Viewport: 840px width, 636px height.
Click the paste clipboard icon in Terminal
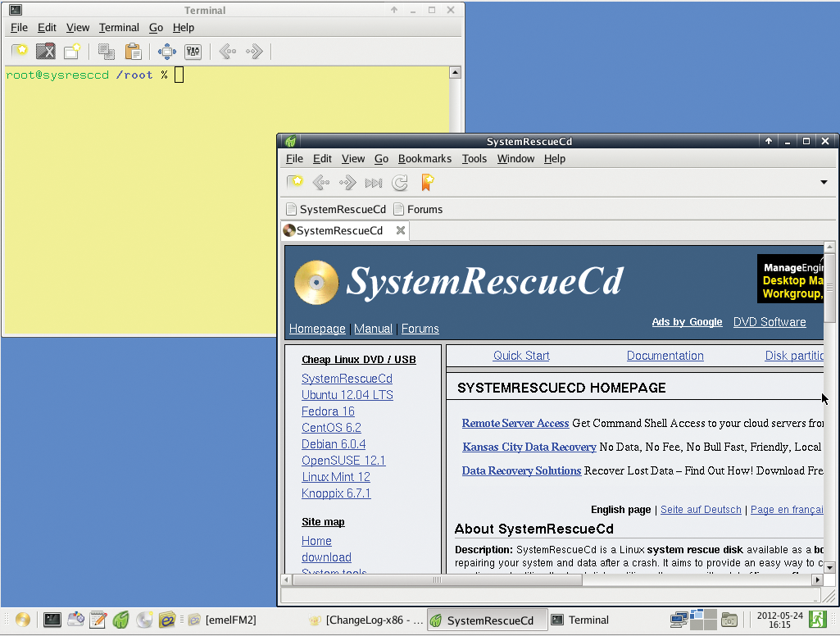133,52
